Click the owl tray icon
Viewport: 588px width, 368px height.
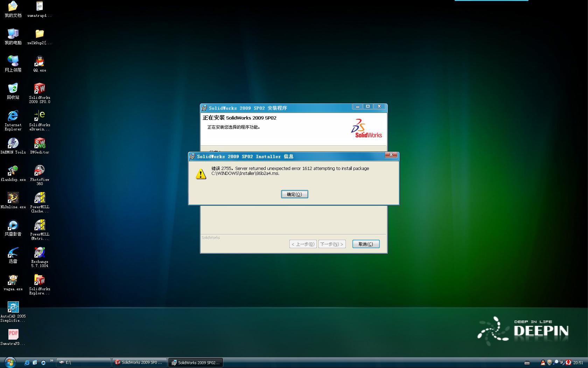coord(549,363)
